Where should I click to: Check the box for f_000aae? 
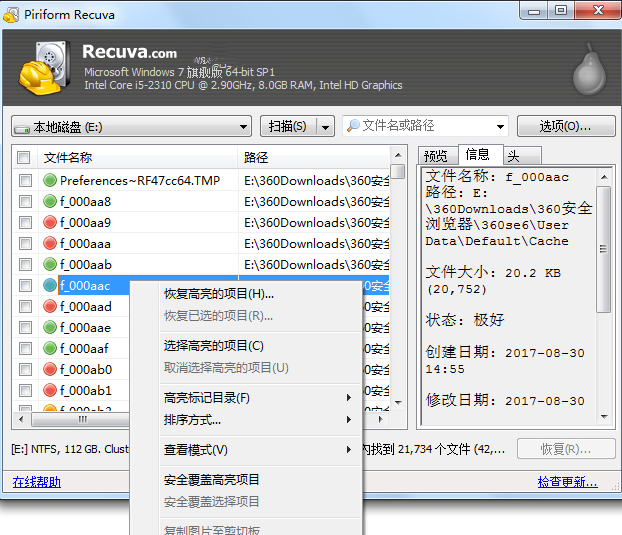(25, 327)
